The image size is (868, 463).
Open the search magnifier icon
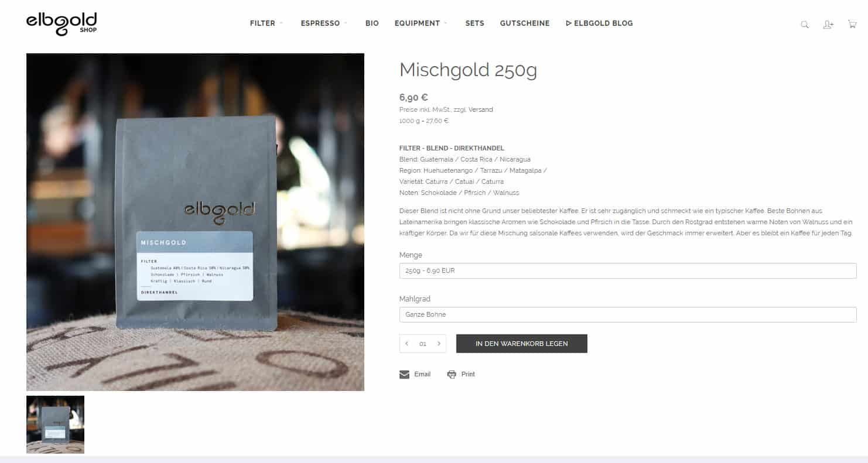(805, 25)
